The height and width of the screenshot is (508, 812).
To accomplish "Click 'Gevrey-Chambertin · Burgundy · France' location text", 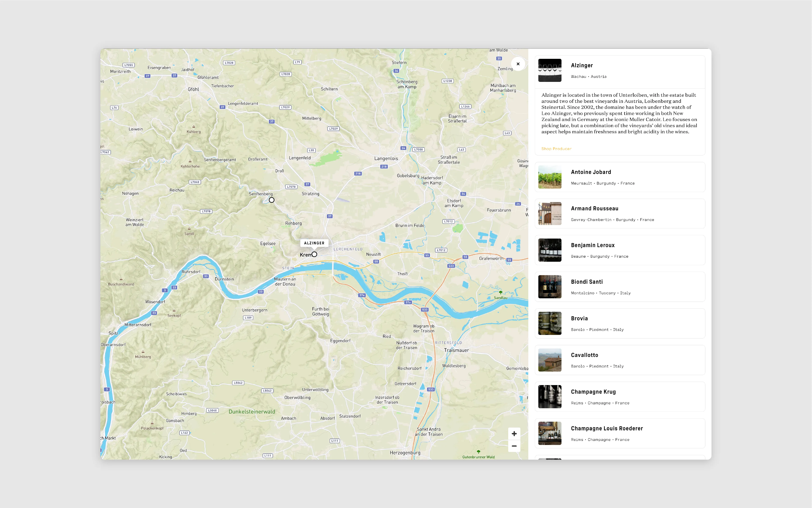I will [612, 220].
